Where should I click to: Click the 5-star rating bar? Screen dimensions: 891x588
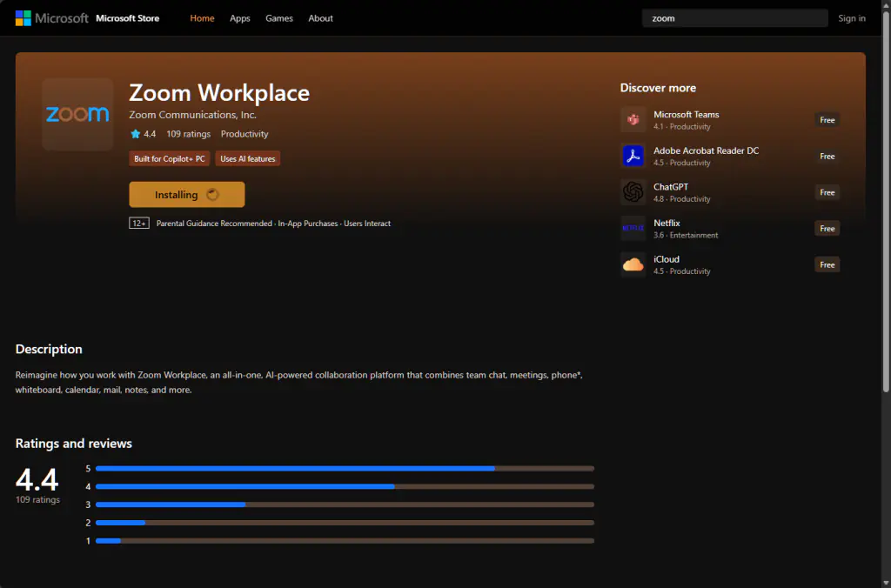click(x=345, y=468)
